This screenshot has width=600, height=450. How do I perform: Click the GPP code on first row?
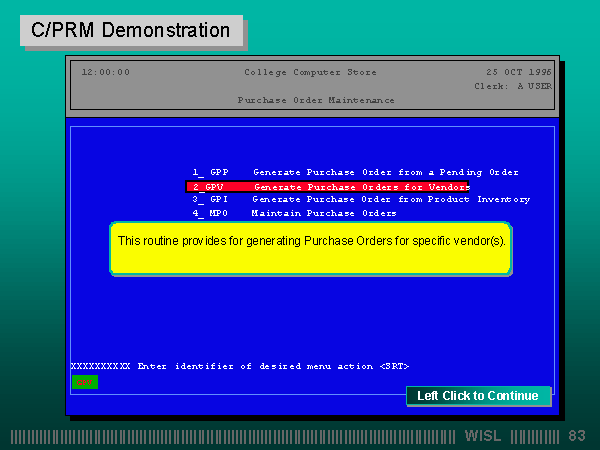tap(219, 172)
